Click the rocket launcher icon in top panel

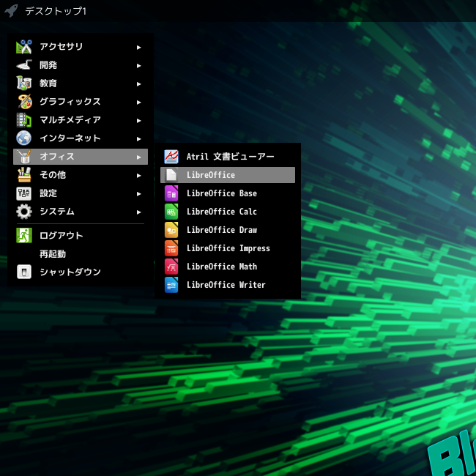[12, 11]
